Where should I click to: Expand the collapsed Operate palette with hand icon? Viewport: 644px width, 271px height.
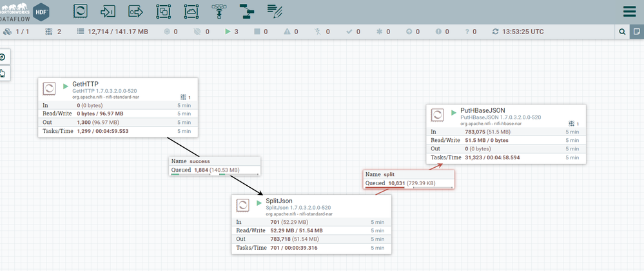point(3,73)
